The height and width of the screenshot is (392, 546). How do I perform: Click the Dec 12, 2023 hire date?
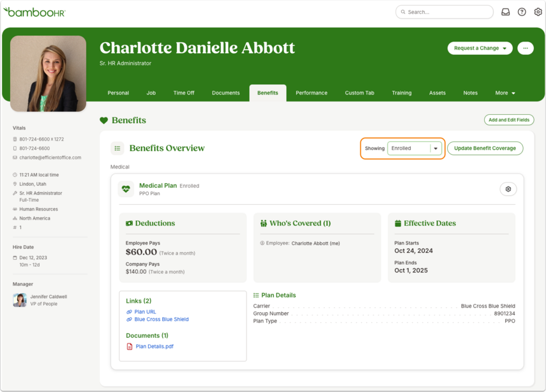[x=33, y=258]
